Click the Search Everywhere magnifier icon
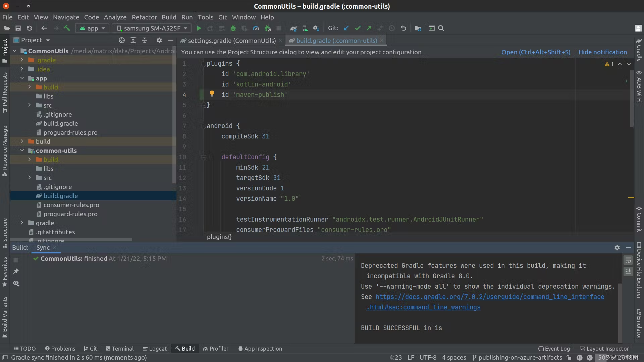 coord(441,28)
